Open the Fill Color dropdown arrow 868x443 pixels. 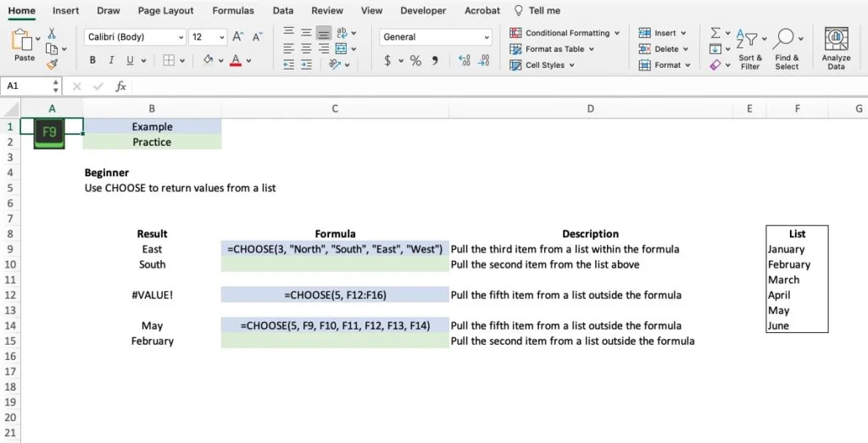[221, 61]
